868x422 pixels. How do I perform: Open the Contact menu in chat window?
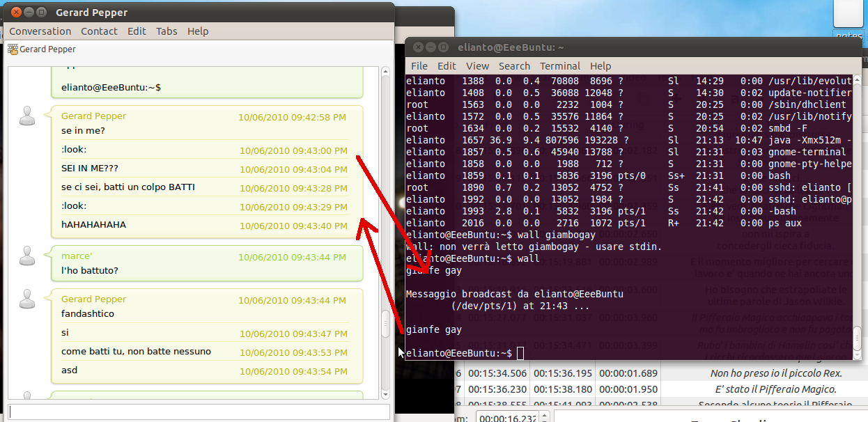(x=99, y=31)
